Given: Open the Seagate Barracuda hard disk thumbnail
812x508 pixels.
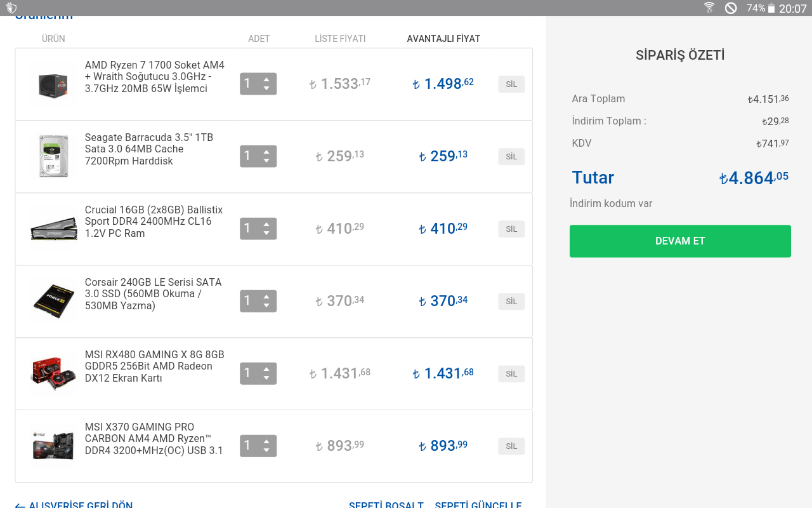Looking at the screenshot, I should [53, 156].
